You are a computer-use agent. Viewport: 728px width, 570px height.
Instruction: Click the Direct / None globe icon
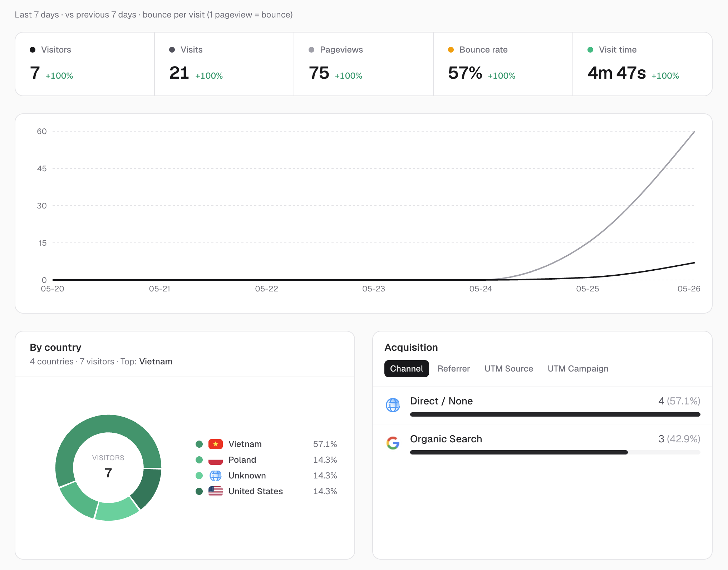pos(393,405)
